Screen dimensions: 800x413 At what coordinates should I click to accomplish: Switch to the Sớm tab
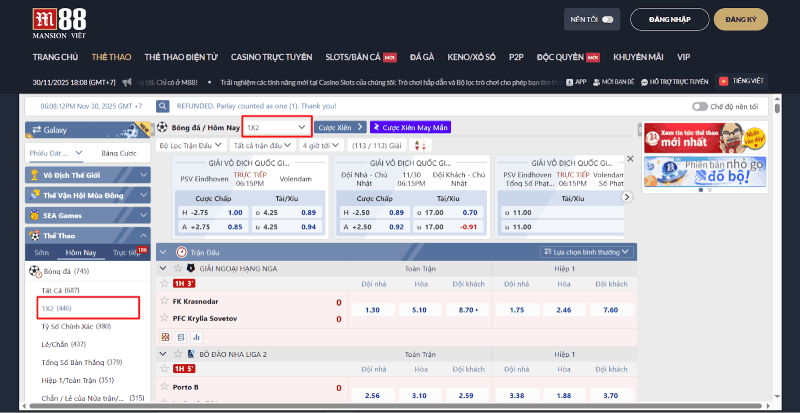(x=41, y=253)
